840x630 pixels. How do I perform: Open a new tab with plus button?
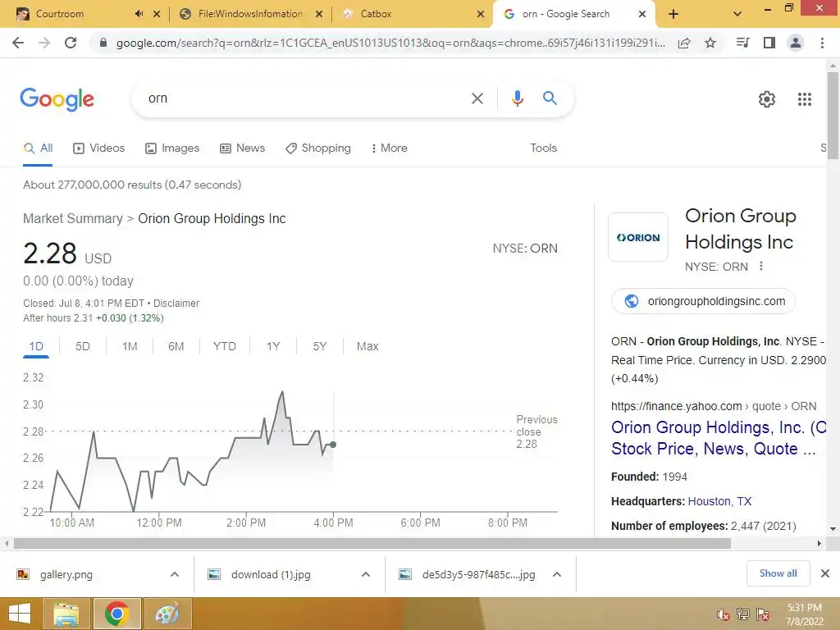673,14
